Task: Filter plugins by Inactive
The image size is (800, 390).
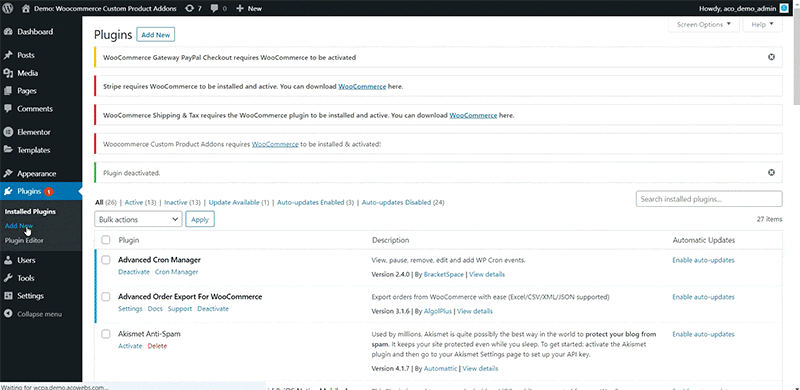Action: click(176, 202)
